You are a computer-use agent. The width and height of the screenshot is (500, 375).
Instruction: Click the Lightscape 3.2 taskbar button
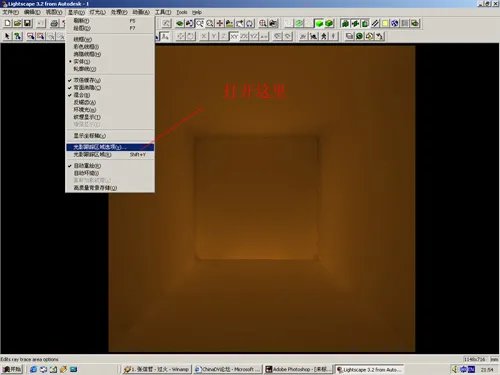(369, 369)
